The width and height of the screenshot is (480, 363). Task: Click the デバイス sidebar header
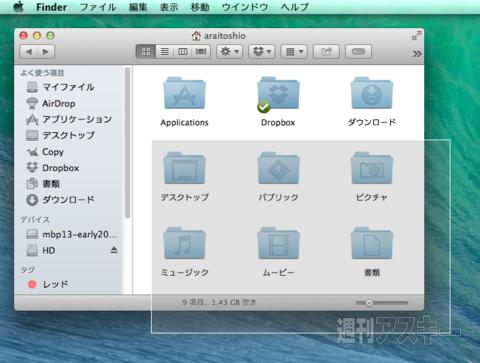(x=35, y=220)
